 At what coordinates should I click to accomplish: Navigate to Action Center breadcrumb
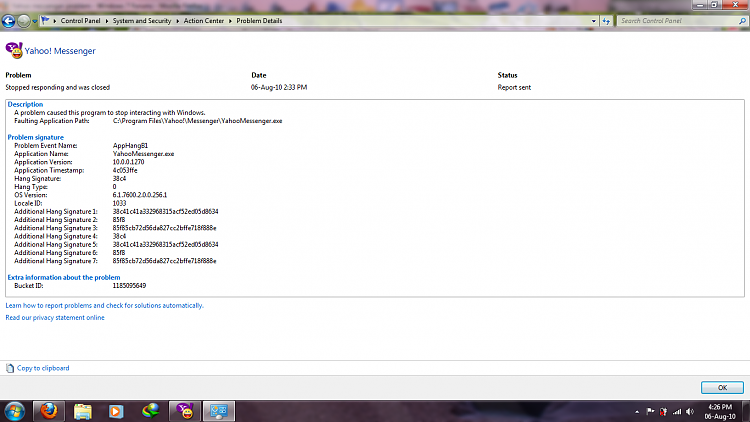[204, 21]
